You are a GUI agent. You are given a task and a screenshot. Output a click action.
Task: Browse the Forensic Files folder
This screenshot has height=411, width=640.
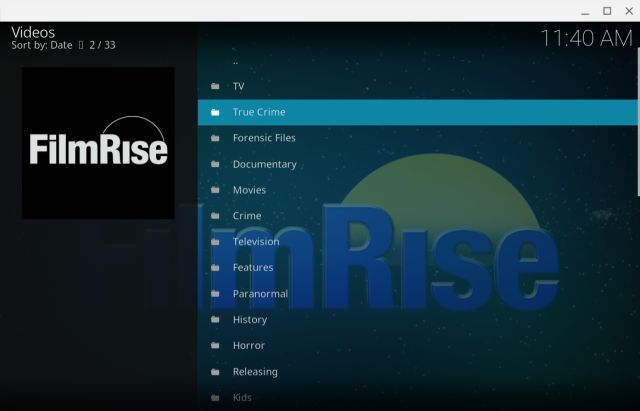pyautogui.click(x=417, y=138)
